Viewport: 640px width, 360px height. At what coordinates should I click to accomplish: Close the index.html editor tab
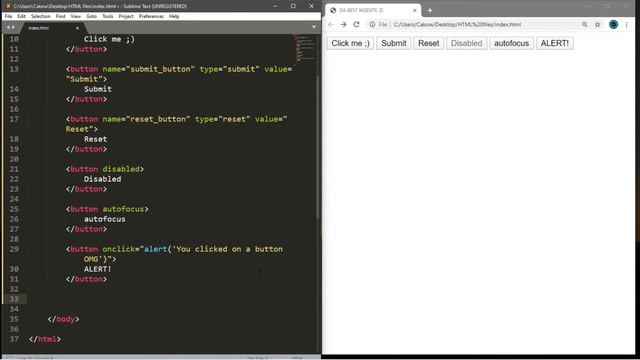pyautogui.click(x=77, y=28)
